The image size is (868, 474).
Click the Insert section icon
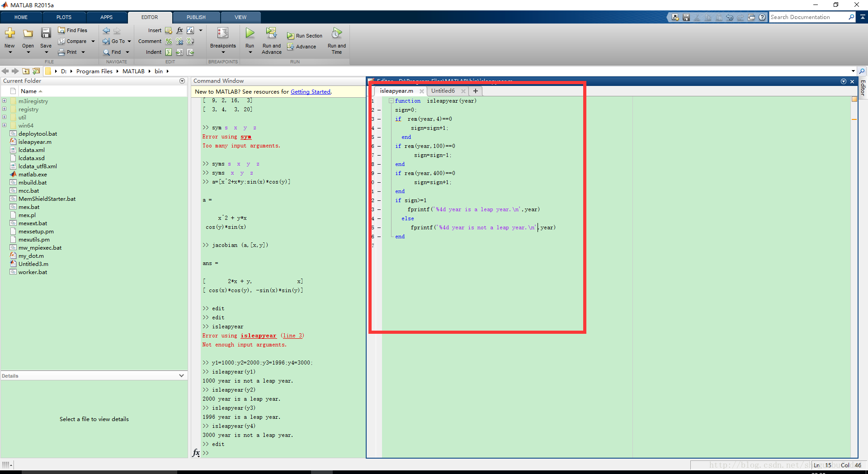pyautogui.click(x=169, y=30)
